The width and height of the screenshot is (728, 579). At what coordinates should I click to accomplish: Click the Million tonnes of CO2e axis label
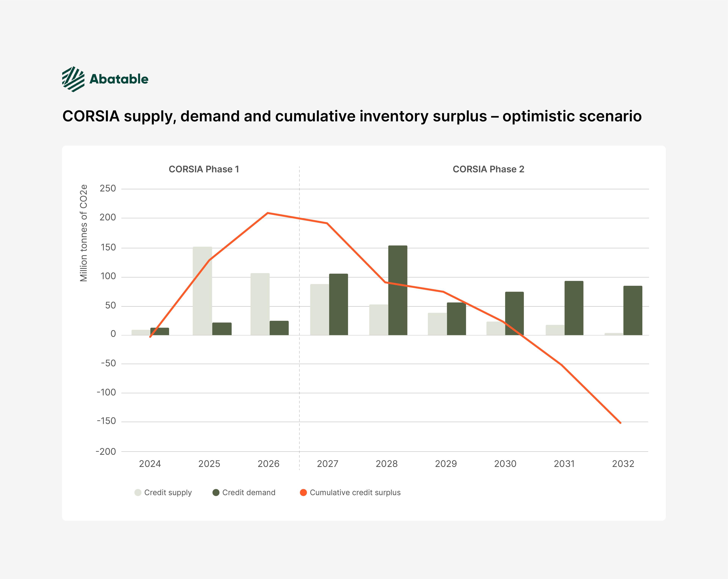[x=83, y=233]
